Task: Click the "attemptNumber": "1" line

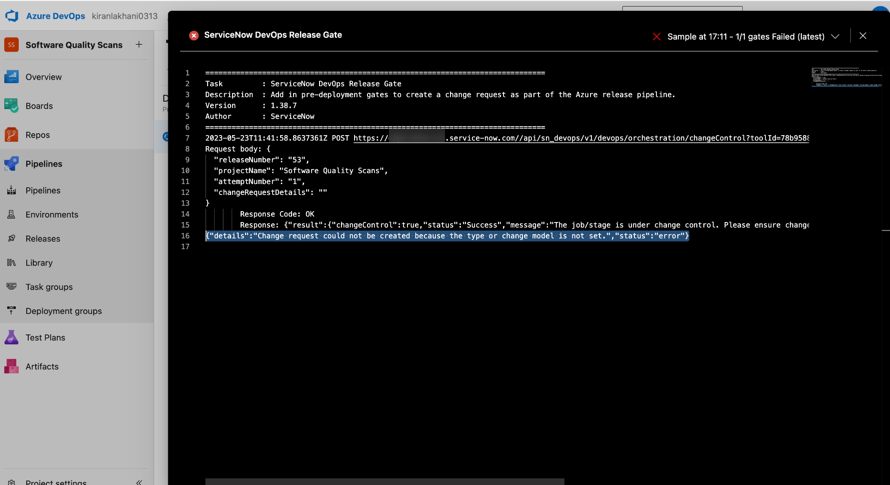Action: pyautogui.click(x=259, y=181)
